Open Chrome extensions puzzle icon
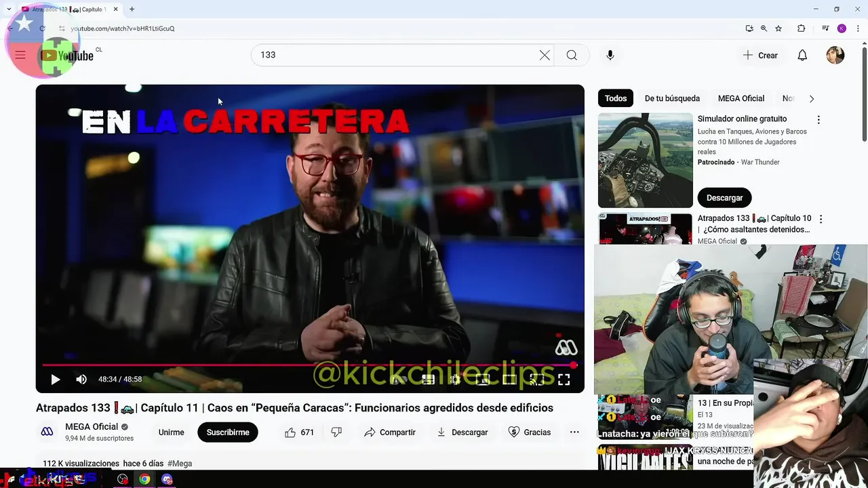The image size is (868, 488). [801, 28]
